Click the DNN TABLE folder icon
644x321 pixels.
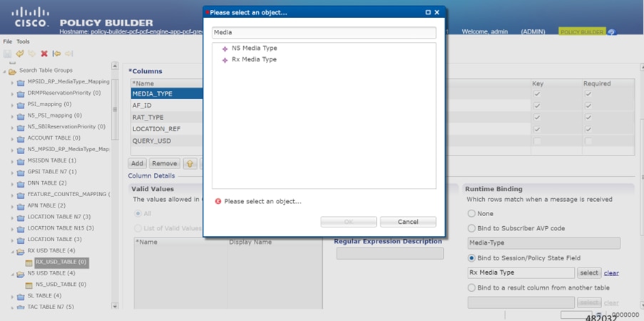coord(21,184)
